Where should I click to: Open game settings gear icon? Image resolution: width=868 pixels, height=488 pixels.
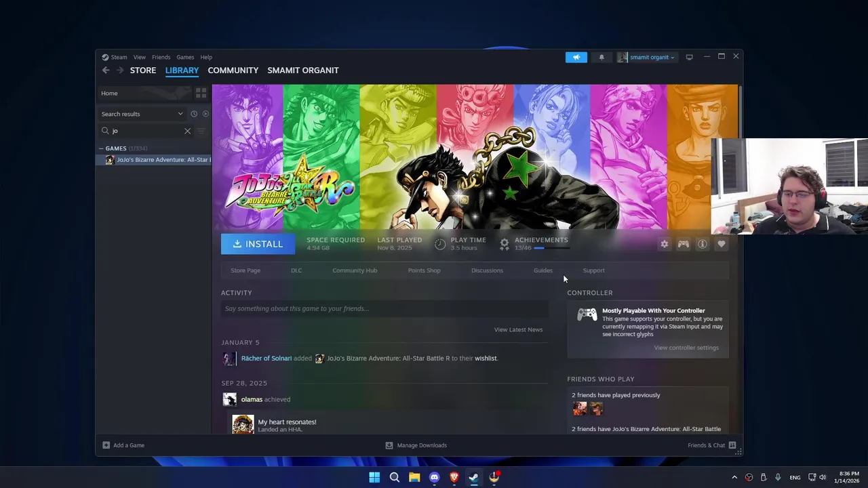coord(665,244)
